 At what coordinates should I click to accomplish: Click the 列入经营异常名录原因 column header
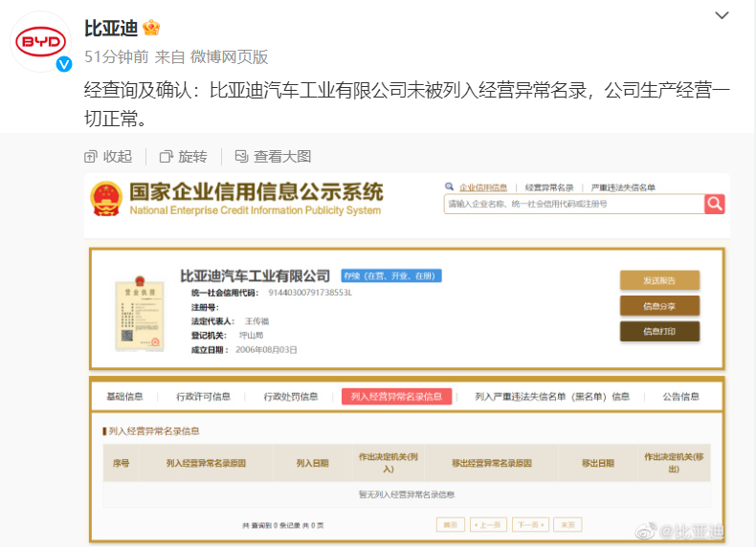[206, 463]
